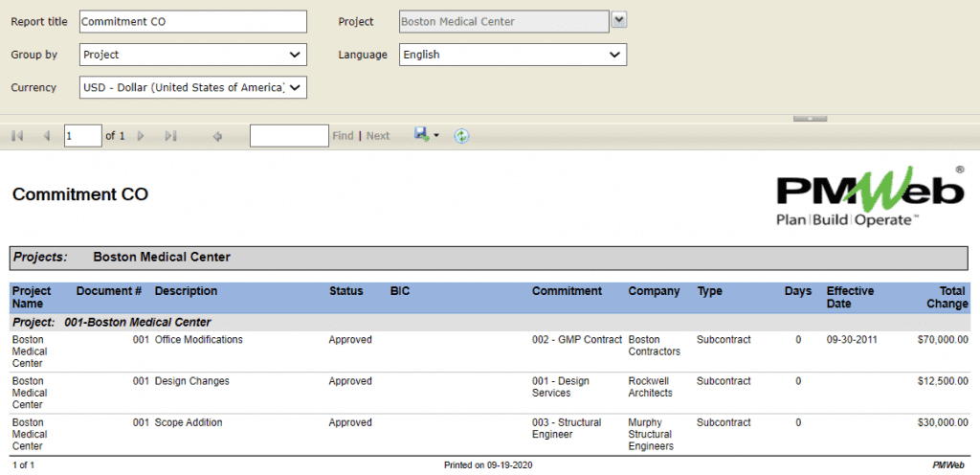Screen dimensions: 980x475
Task: Click Boston Contractors company cell
Action: 655,346
